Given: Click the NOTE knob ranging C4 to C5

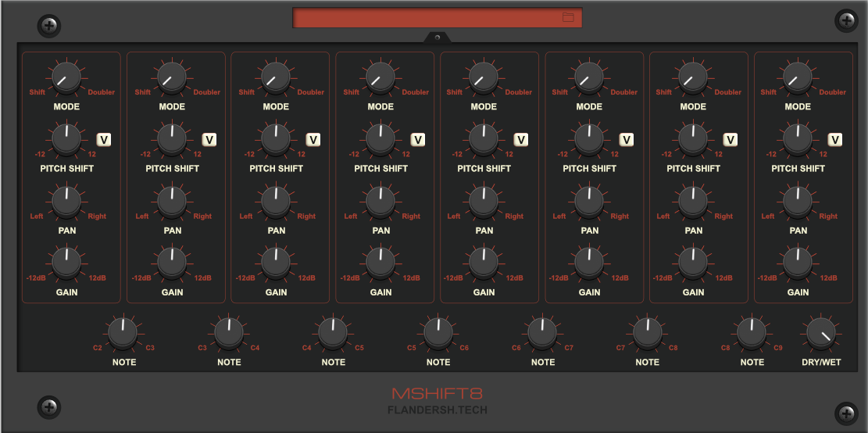Looking at the screenshot, I should 333,333.
